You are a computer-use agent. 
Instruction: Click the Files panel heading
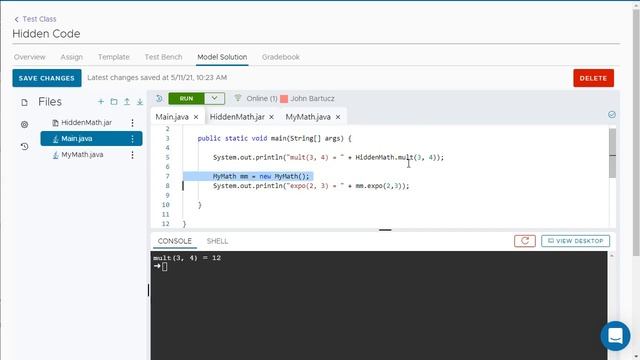click(x=50, y=102)
